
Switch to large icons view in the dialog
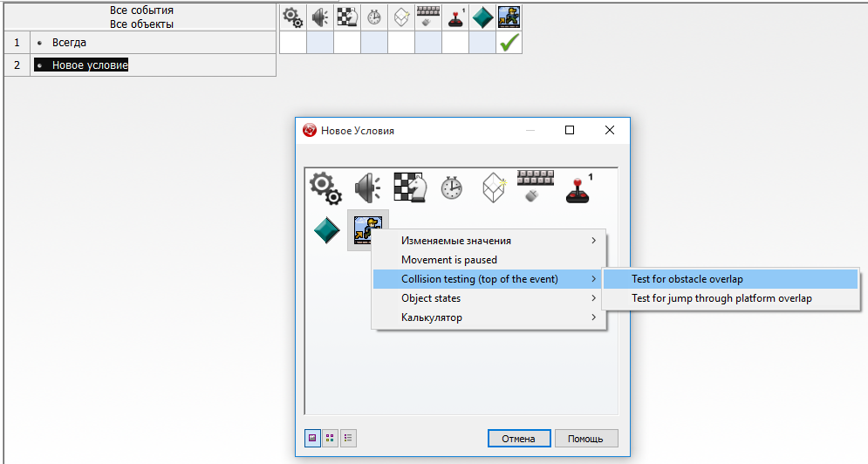[312, 438]
